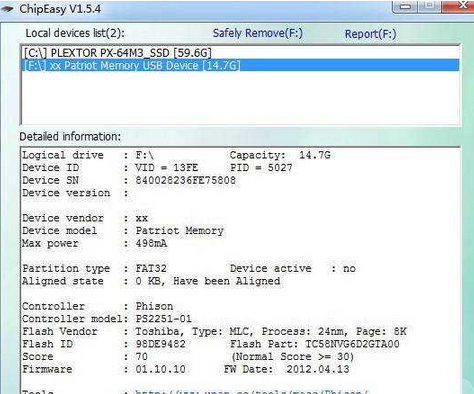Click Flash Vendor Toshiba line
474x394 pixels.
[214, 331]
